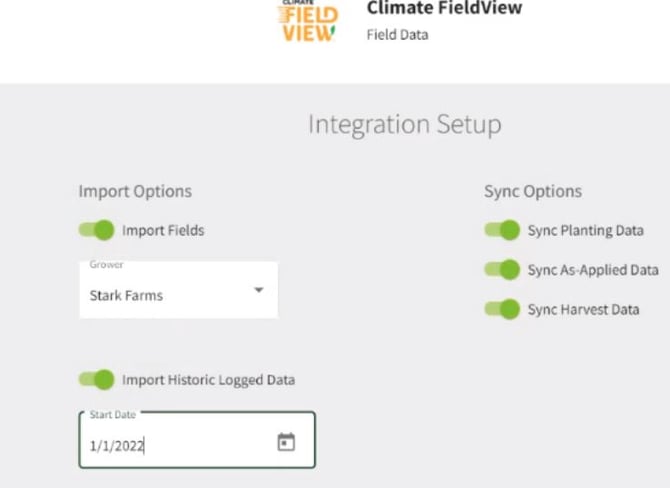The height and width of the screenshot is (488, 670).
Task: Click the Climate FieldView title
Action: (444, 9)
